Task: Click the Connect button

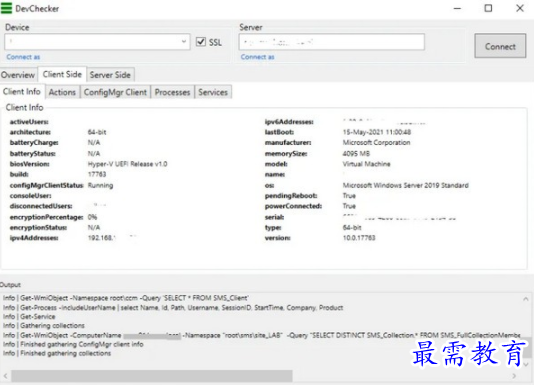Action: tap(500, 46)
